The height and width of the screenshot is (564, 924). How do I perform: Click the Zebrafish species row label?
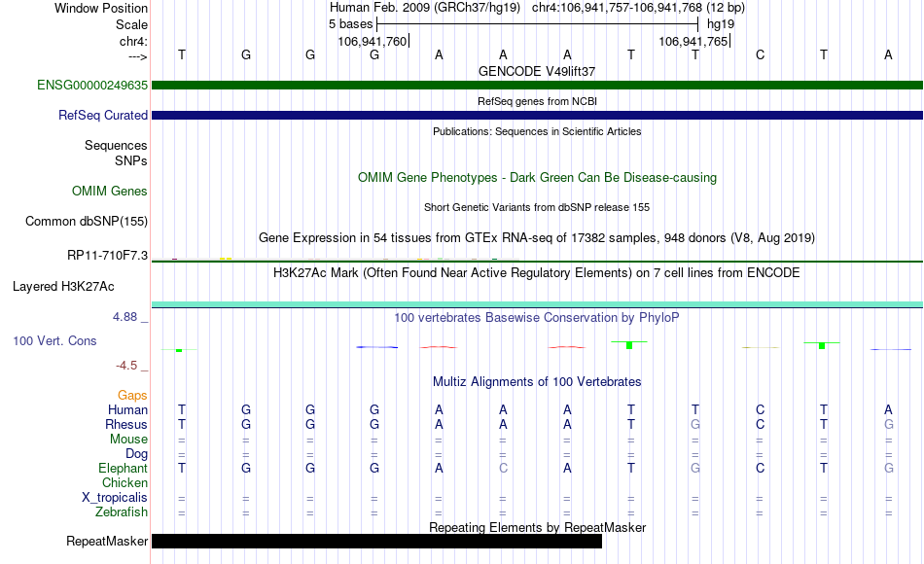click(122, 511)
